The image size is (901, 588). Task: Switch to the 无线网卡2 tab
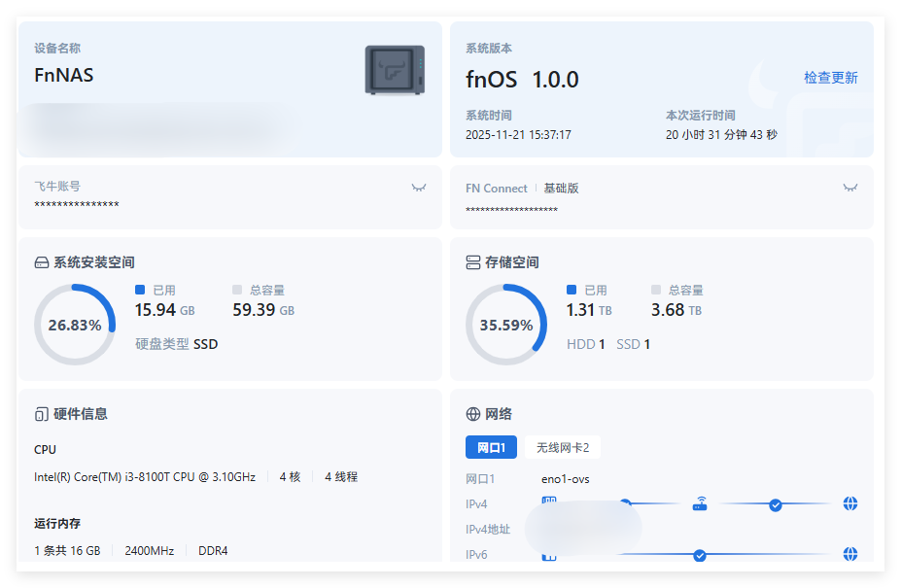(x=563, y=447)
